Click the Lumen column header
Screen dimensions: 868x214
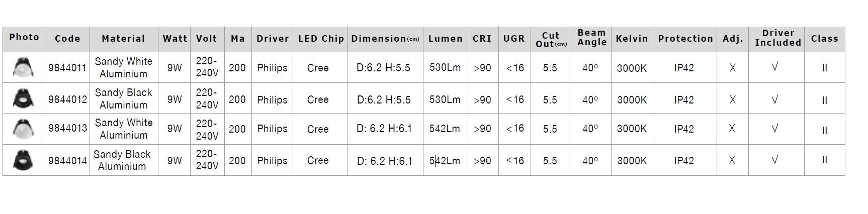445,39
